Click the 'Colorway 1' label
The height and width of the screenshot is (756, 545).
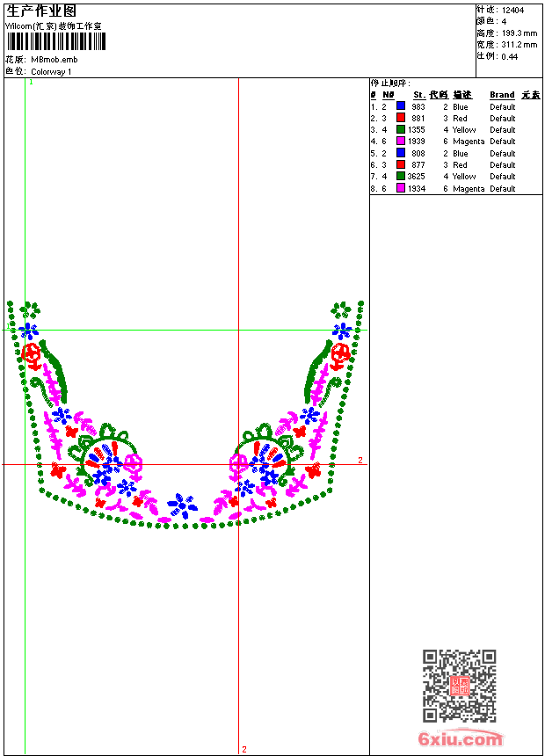click(51, 71)
